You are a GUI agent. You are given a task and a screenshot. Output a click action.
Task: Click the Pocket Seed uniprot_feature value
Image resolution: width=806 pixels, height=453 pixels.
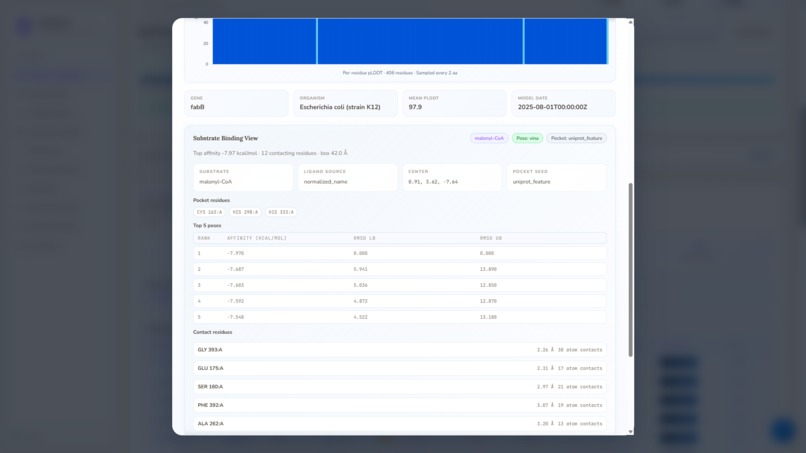[x=532, y=182]
